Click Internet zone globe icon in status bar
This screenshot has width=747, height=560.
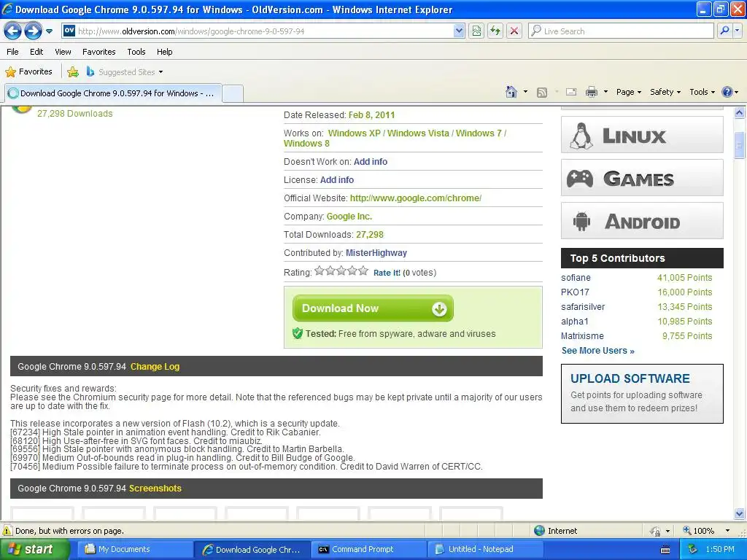click(x=539, y=531)
